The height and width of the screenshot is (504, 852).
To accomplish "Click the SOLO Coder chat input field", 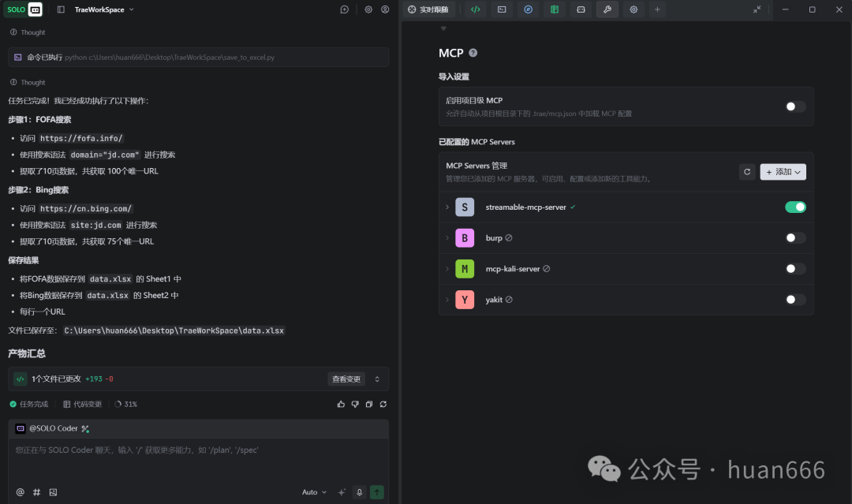I will click(x=197, y=457).
